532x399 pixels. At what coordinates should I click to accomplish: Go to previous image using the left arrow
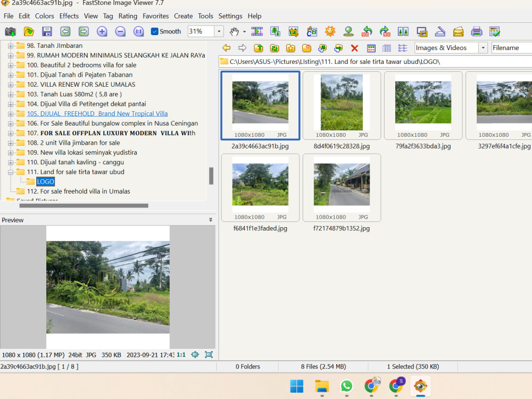(x=65, y=31)
